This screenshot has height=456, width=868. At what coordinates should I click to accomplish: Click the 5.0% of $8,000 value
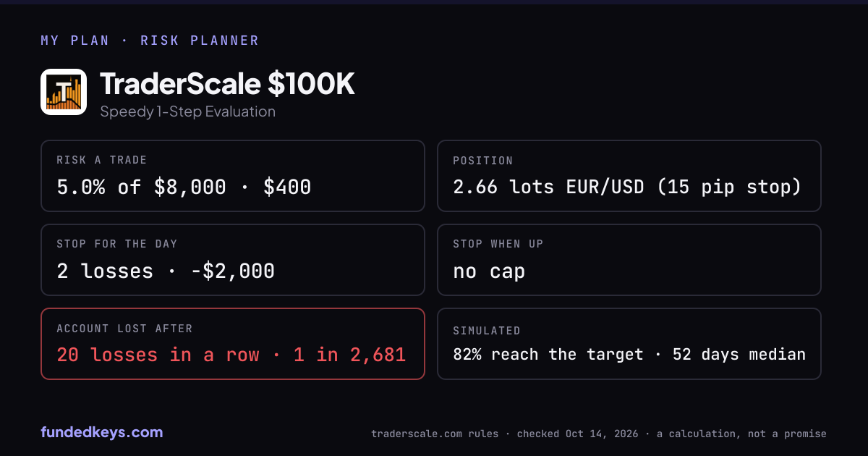pos(142,187)
